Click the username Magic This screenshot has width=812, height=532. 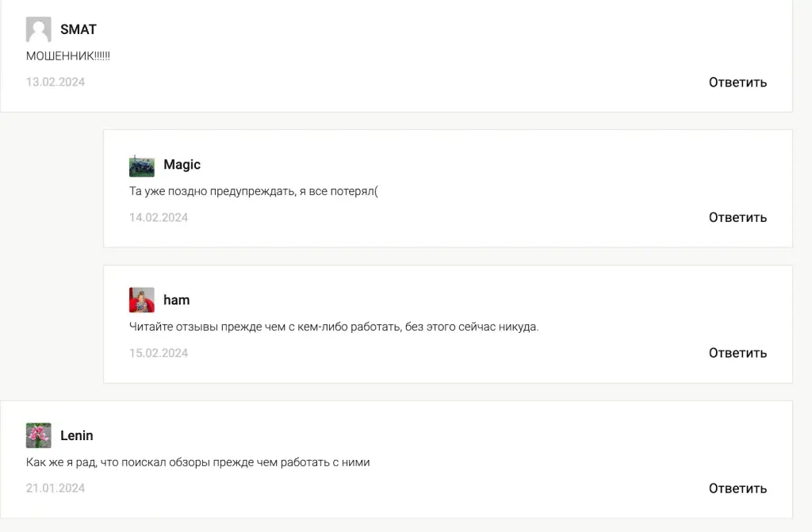(x=182, y=165)
